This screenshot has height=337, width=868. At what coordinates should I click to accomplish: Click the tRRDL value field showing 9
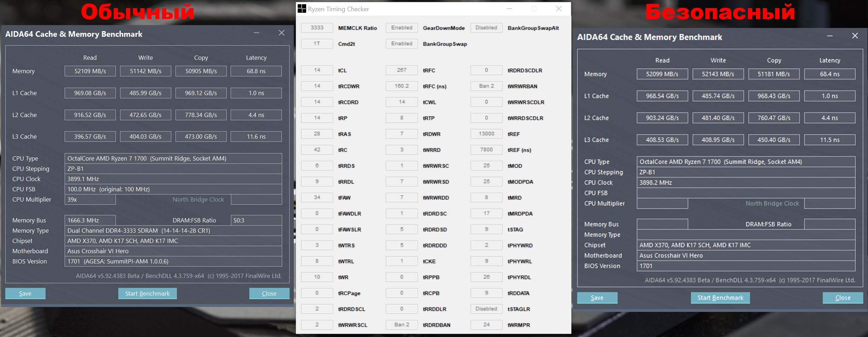[317, 181]
